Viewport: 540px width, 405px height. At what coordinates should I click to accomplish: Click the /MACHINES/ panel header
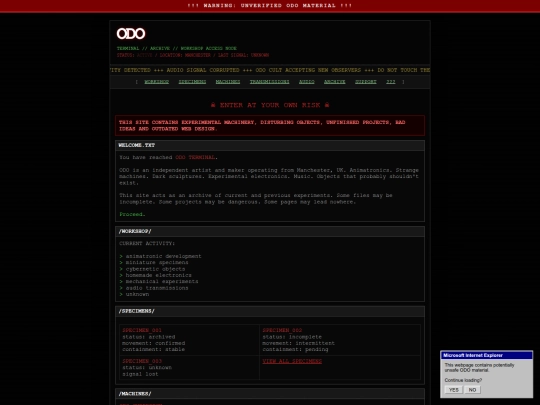[x=270, y=394]
